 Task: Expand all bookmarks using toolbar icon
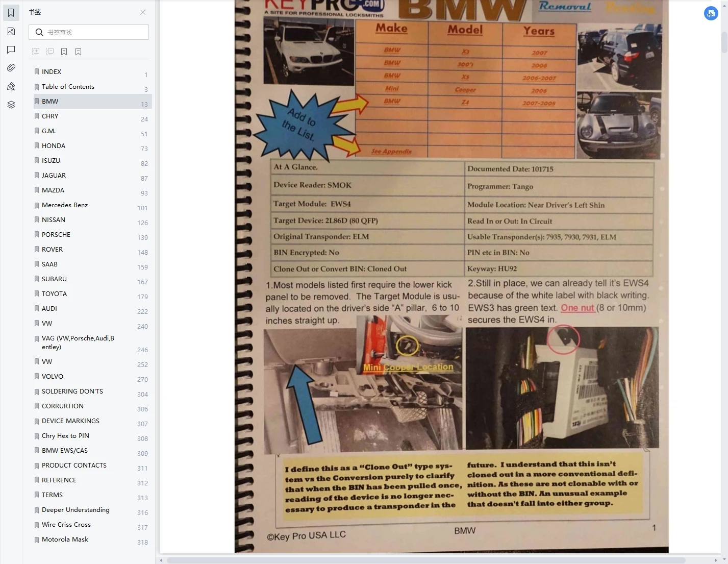(x=36, y=52)
